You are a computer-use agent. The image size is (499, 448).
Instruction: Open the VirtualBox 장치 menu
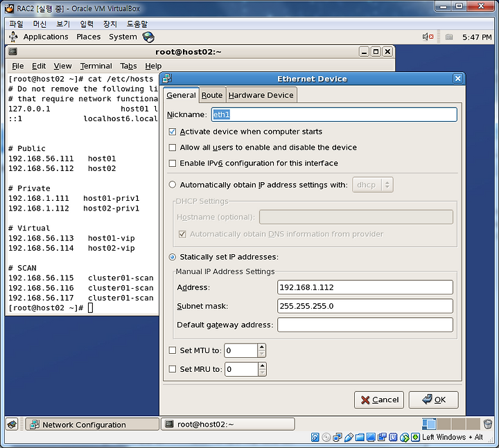[x=110, y=24]
